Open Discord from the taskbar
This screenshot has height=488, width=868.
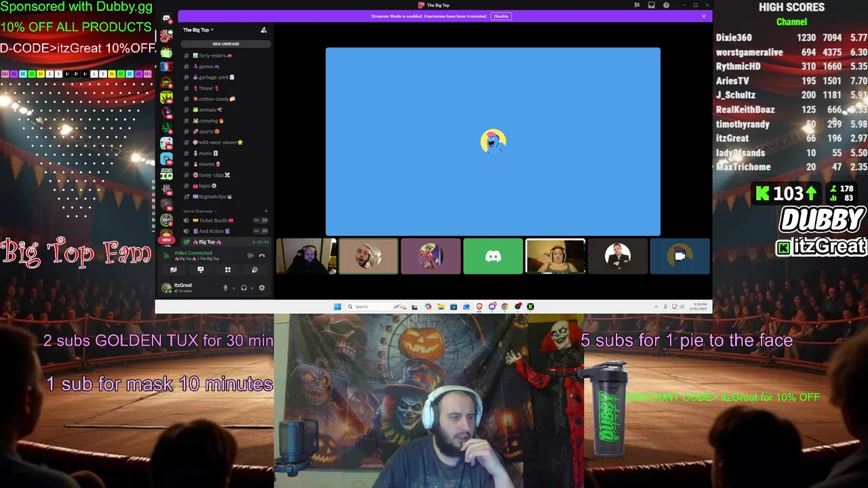(492, 306)
